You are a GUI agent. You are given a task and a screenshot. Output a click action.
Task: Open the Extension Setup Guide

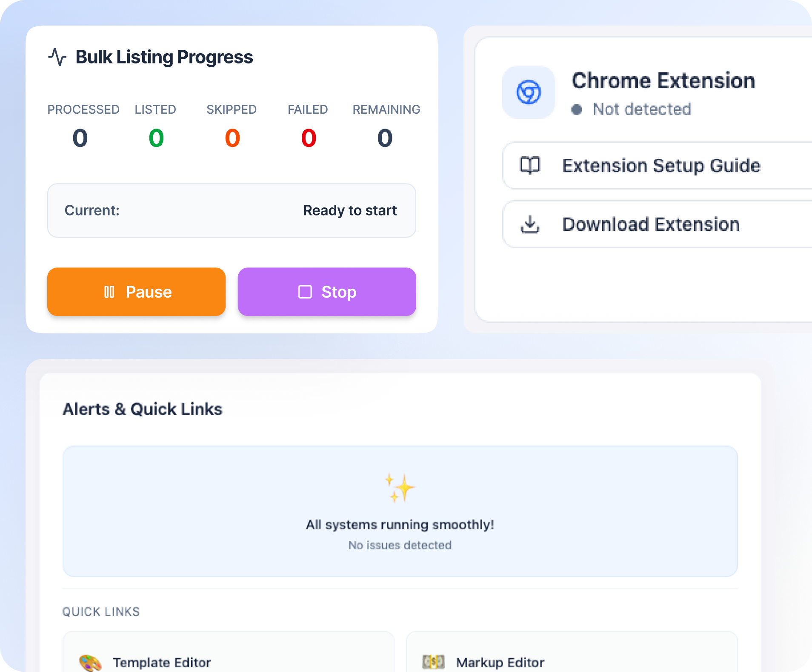[660, 165]
